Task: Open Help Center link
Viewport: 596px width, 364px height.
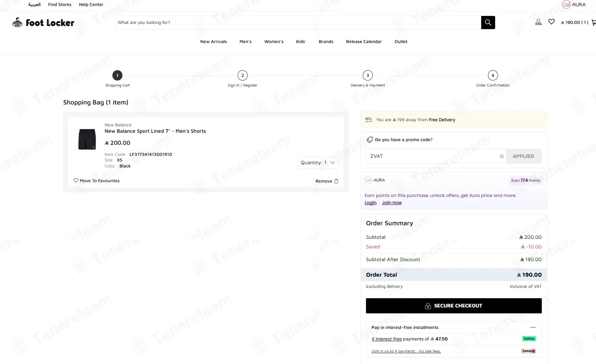Action: (x=91, y=4)
